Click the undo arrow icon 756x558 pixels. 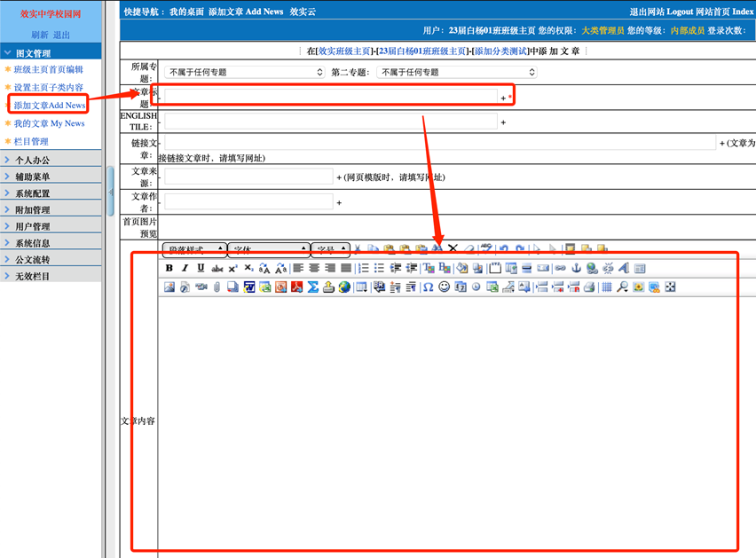point(504,250)
